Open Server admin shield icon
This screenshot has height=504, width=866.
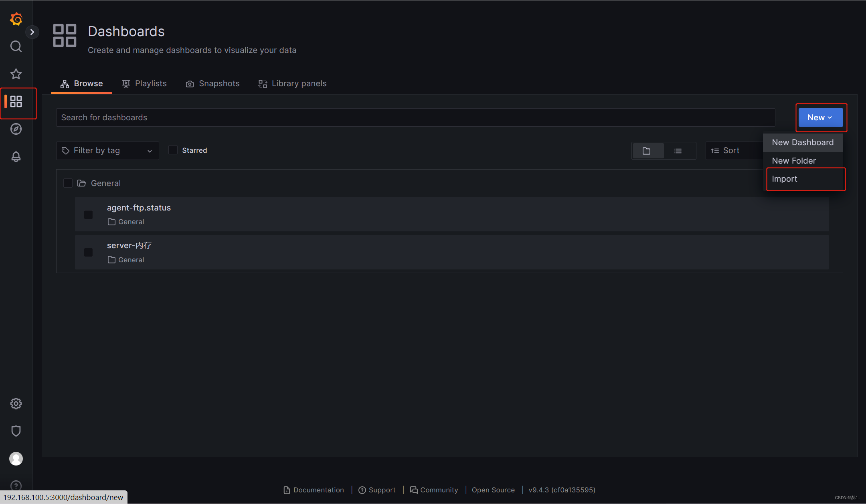16,431
